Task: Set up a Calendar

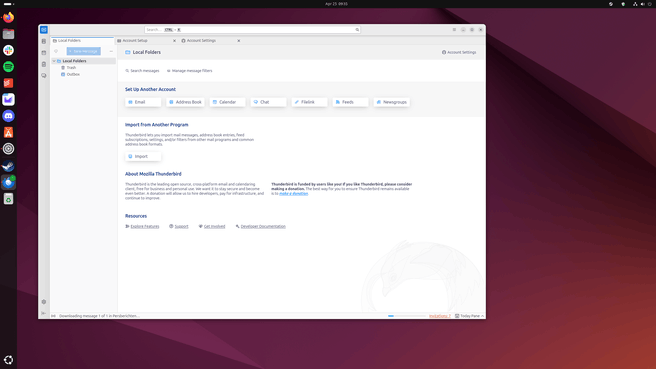Action: tap(227, 102)
